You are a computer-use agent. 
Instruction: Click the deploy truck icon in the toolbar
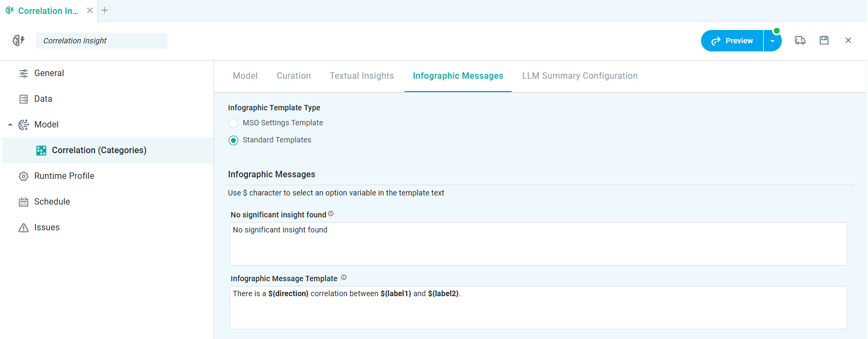[800, 40]
